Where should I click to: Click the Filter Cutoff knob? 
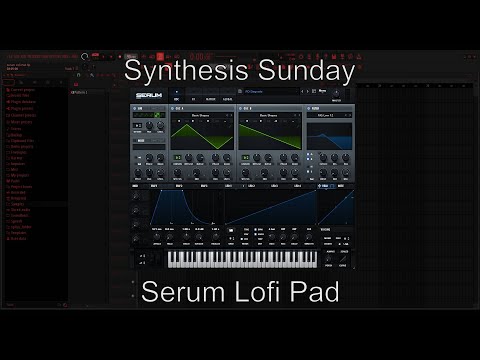(323, 158)
